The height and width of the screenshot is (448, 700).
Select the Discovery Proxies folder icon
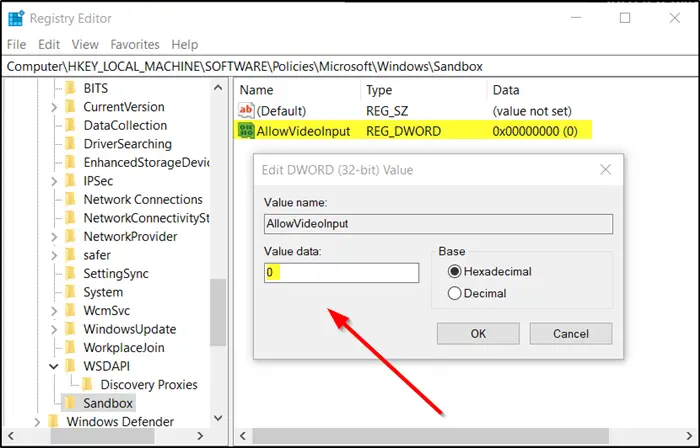(x=88, y=385)
